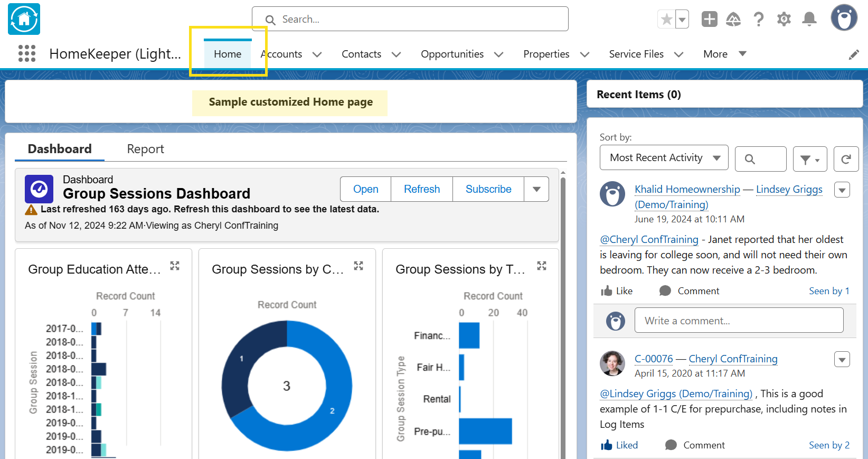Click the global actions plus icon
The width and height of the screenshot is (868, 459).
point(709,20)
